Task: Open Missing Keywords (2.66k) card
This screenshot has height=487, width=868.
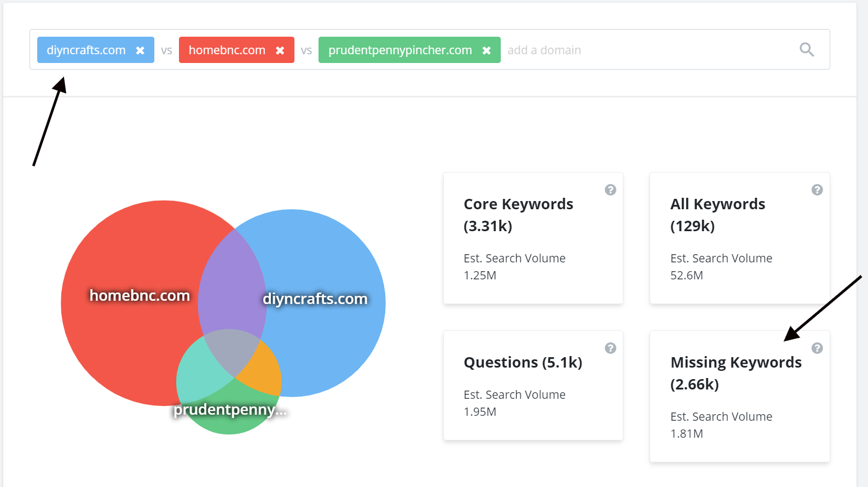Action: (739, 396)
